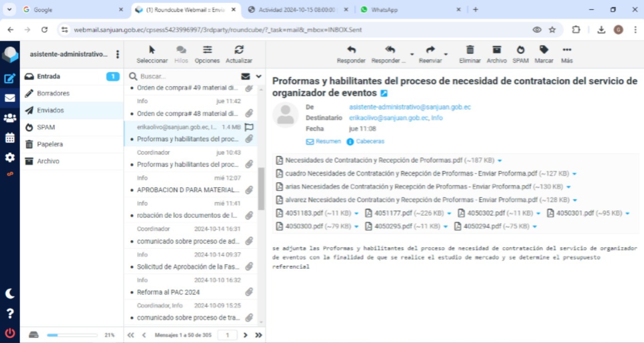This screenshot has width=644, height=343.
Task: Toggle dark mode moon icon
Action: [x=9, y=294]
